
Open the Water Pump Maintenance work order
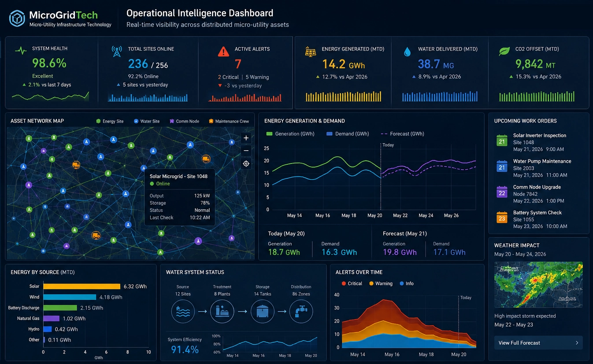[539, 168]
